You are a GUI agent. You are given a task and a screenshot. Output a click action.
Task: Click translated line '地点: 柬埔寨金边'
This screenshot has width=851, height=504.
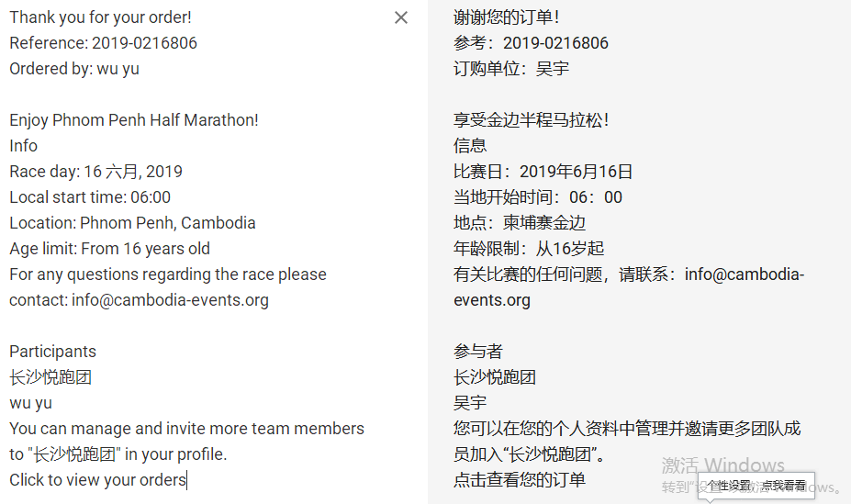coord(520,223)
